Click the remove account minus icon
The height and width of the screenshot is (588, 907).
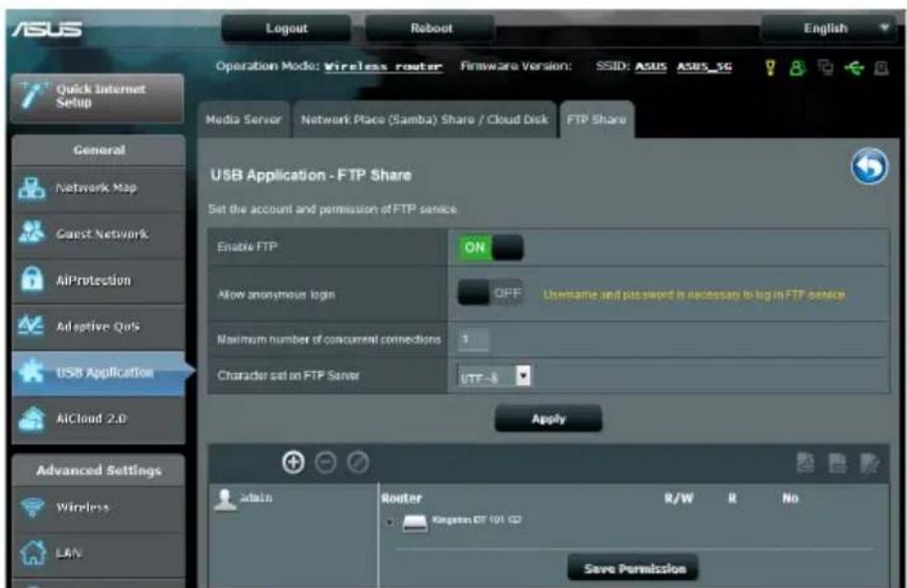pyautogui.click(x=325, y=463)
